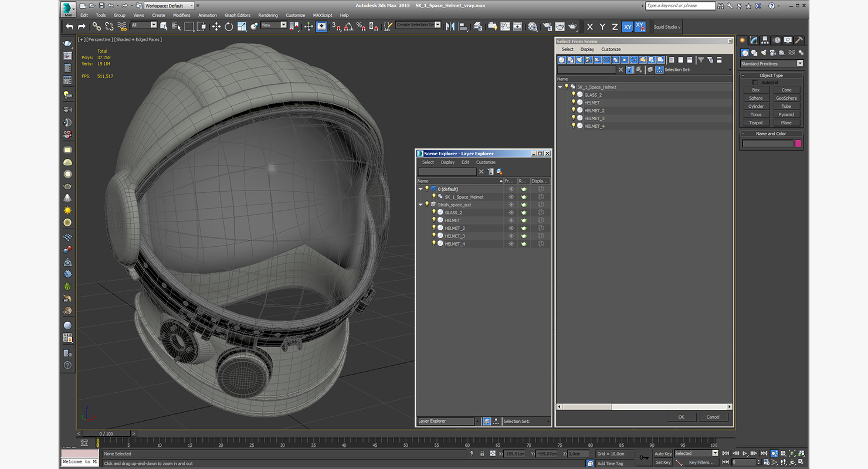Viewport: 868px width, 469px height.
Task: Switch to the Hierarchy command panel tab
Action: [x=765, y=40]
